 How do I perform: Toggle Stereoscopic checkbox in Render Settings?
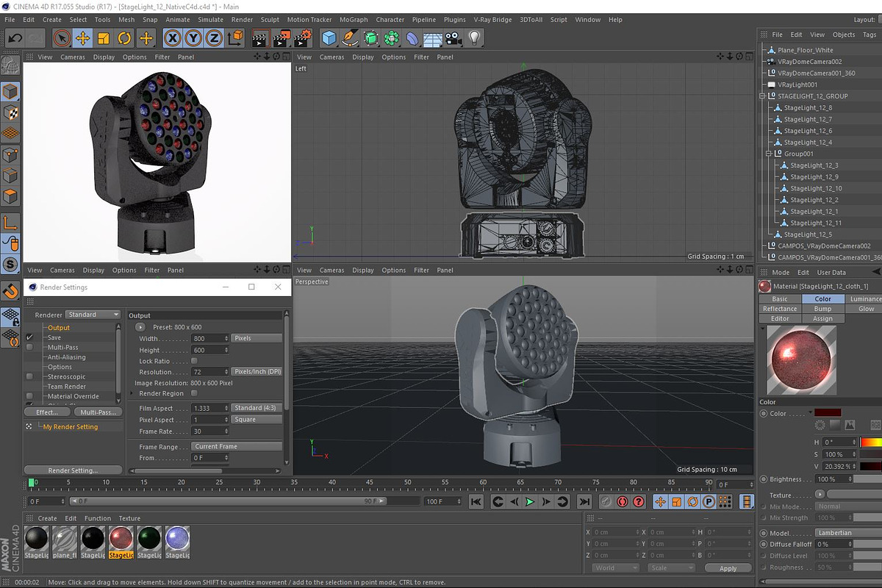(29, 376)
